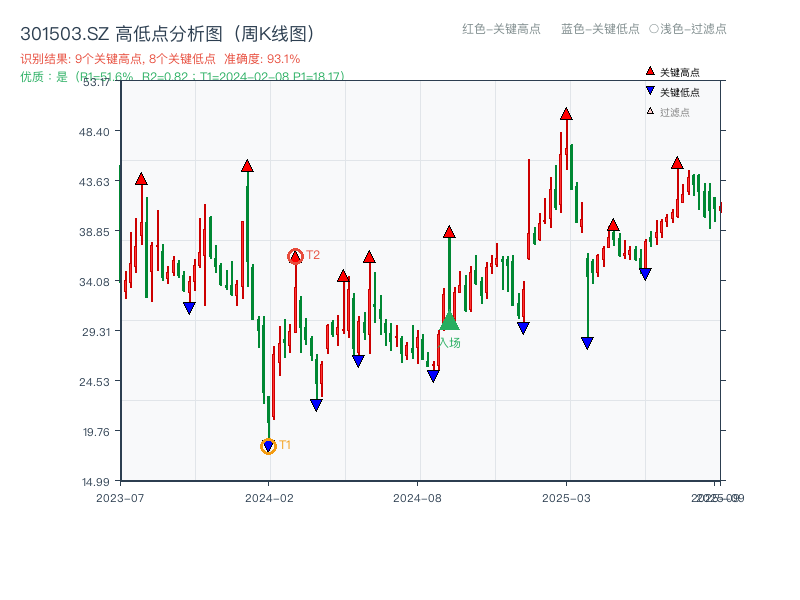800x600 pixels.
Task: Click the first blue key-low triangle on the chart
Action: [187, 307]
